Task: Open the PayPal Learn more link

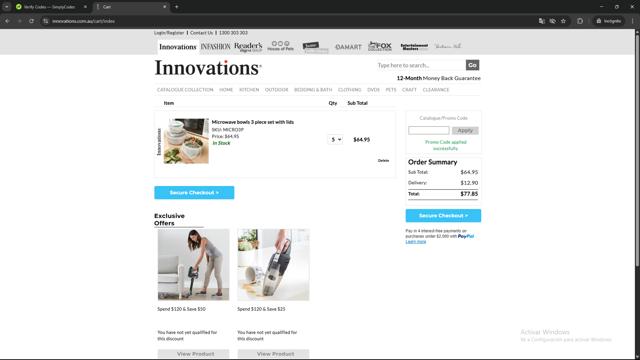Action: tap(416, 242)
